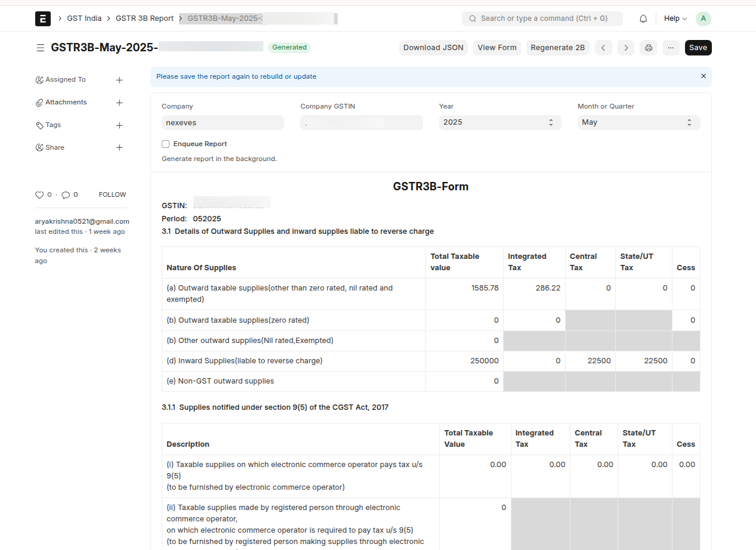Go to the next document arrow
The height and width of the screenshot is (550, 756).
(x=625, y=48)
